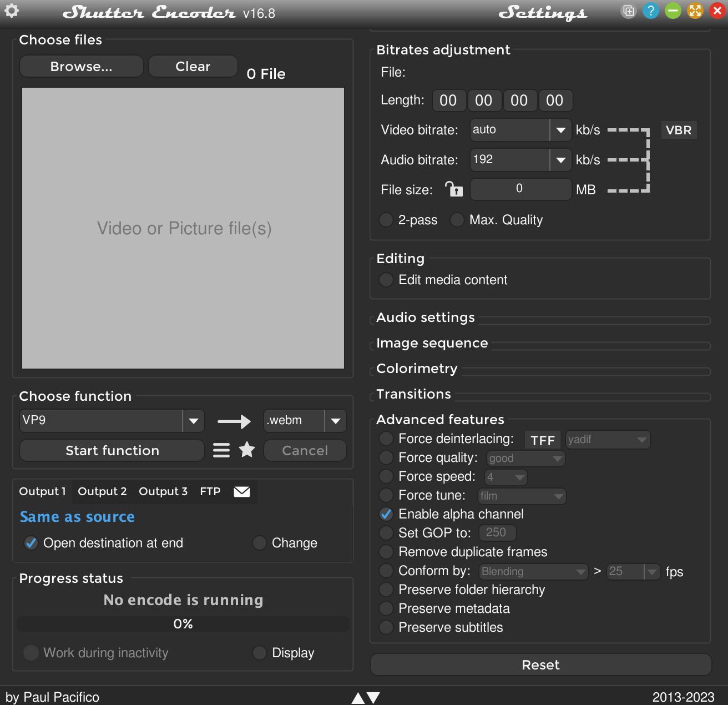Screen dimensions: 728x705
Task: Expand the Audio settings section
Action: click(x=426, y=318)
